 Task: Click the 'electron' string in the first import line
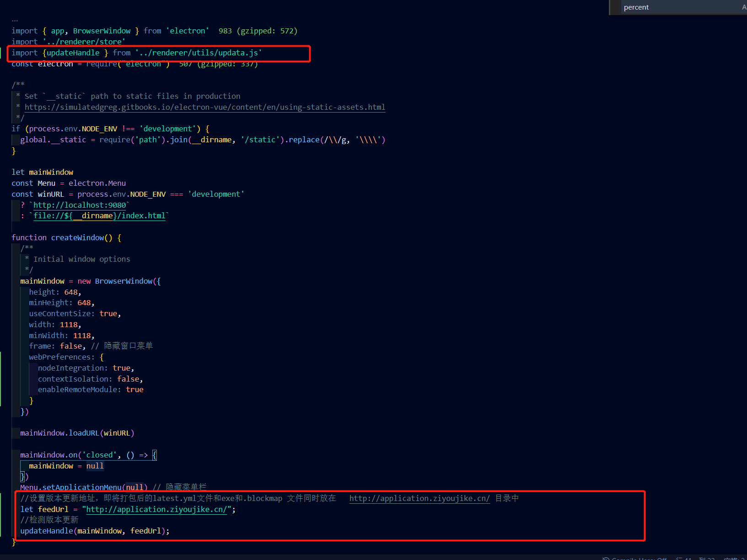(x=188, y=31)
